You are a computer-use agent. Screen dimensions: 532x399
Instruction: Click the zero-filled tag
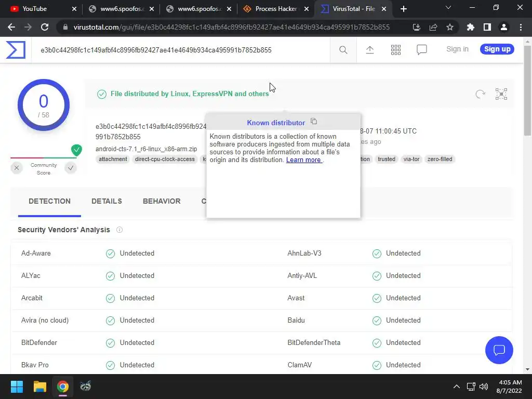tap(440, 159)
